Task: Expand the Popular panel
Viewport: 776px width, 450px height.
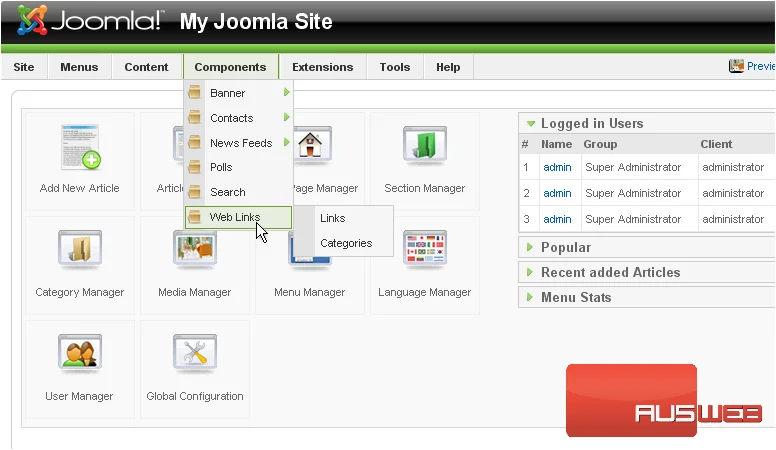Action: (x=530, y=247)
